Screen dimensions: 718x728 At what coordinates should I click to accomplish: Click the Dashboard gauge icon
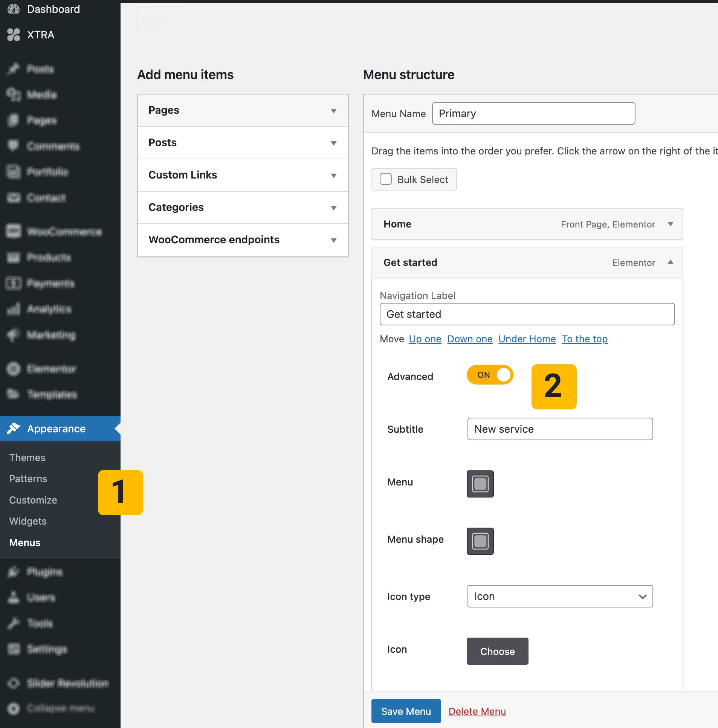(14, 9)
